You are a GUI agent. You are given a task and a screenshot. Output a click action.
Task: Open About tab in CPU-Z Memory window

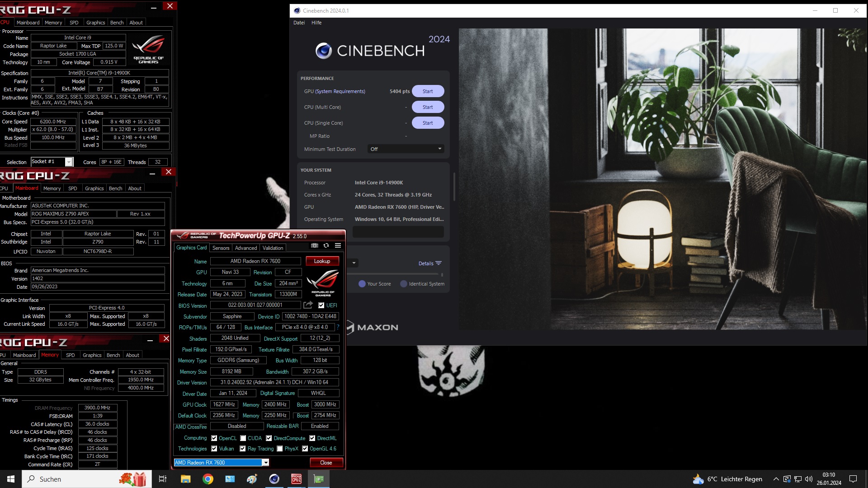click(x=132, y=355)
